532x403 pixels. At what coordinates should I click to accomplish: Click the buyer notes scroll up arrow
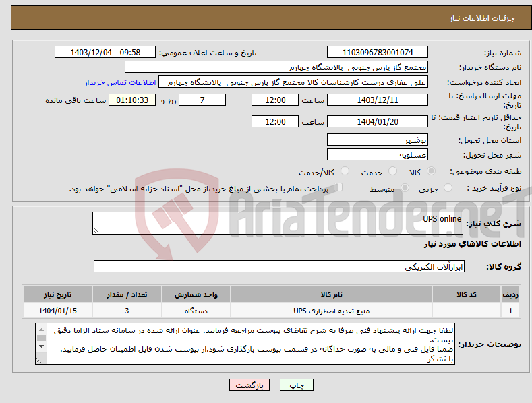[x=41, y=330]
